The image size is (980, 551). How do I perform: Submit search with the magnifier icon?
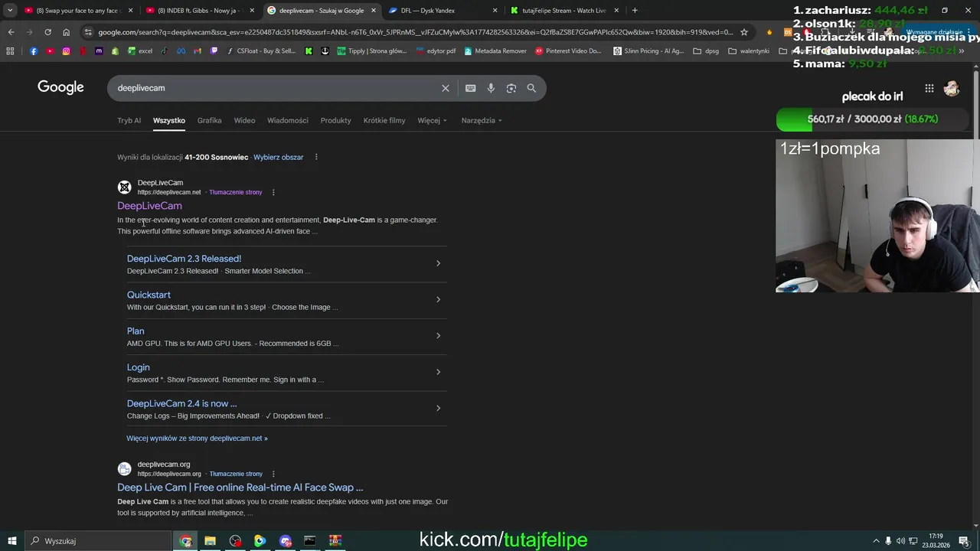531,88
